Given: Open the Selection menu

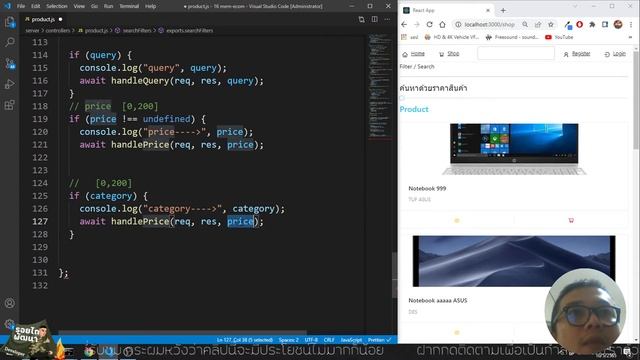Looking at the screenshot, I should pyautogui.click(x=57, y=6).
